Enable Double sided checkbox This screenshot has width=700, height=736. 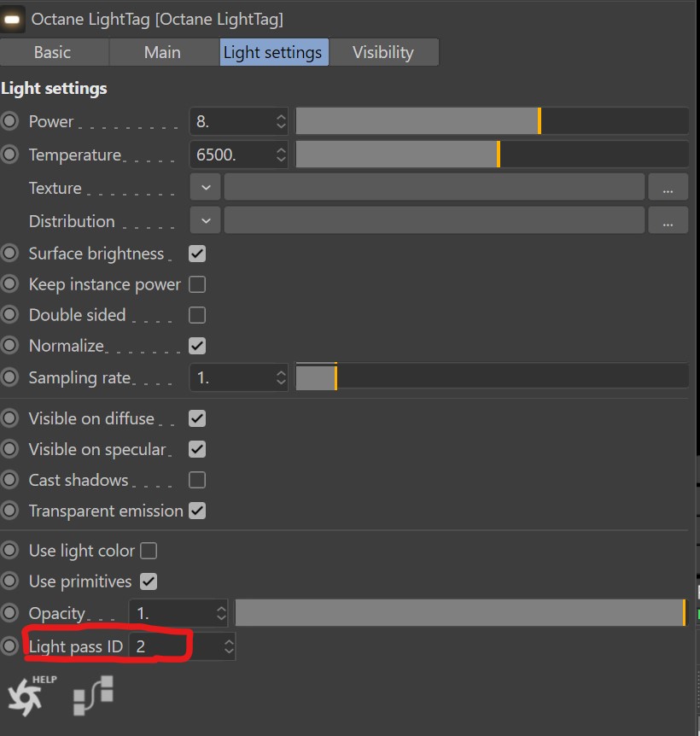tap(197, 315)
